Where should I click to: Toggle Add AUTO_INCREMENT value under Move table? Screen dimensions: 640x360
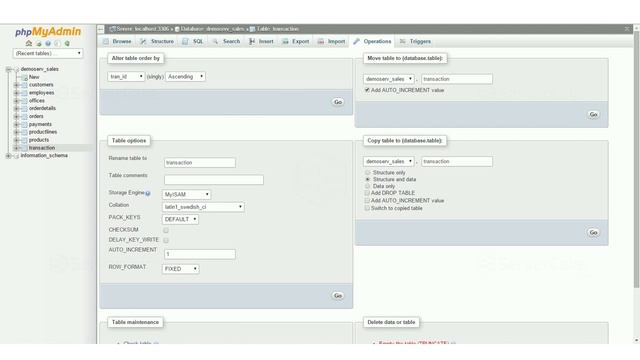click(367, 90)
